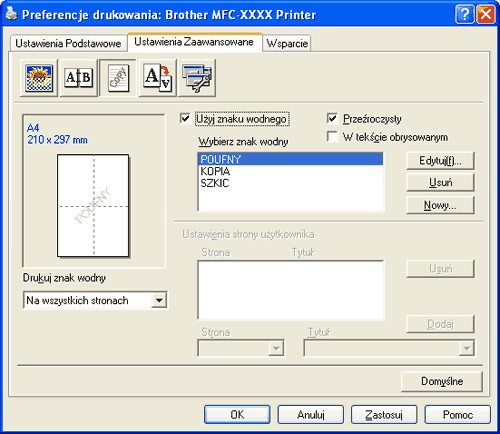Select the duplex A|B printing icon

(78, 78)
